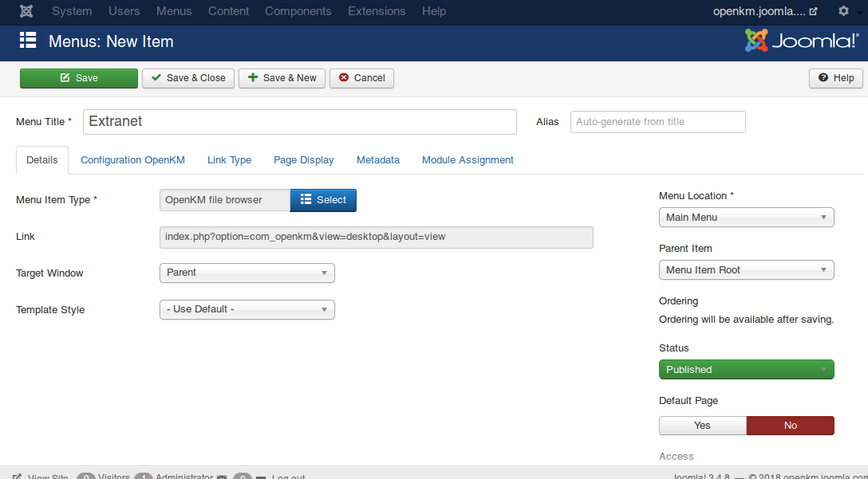The image size is (868, 479).
Task: Click the green Save button
Action: (79, 78)
